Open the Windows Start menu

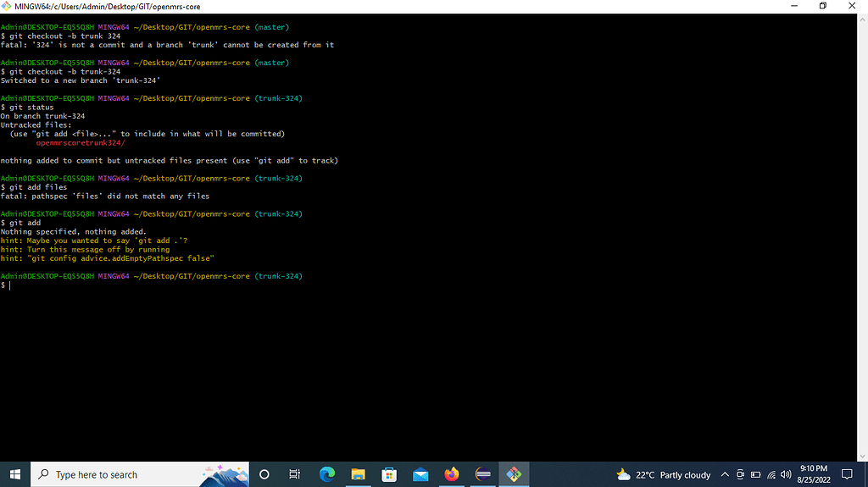pyautogui.click(x=14, y=474)
